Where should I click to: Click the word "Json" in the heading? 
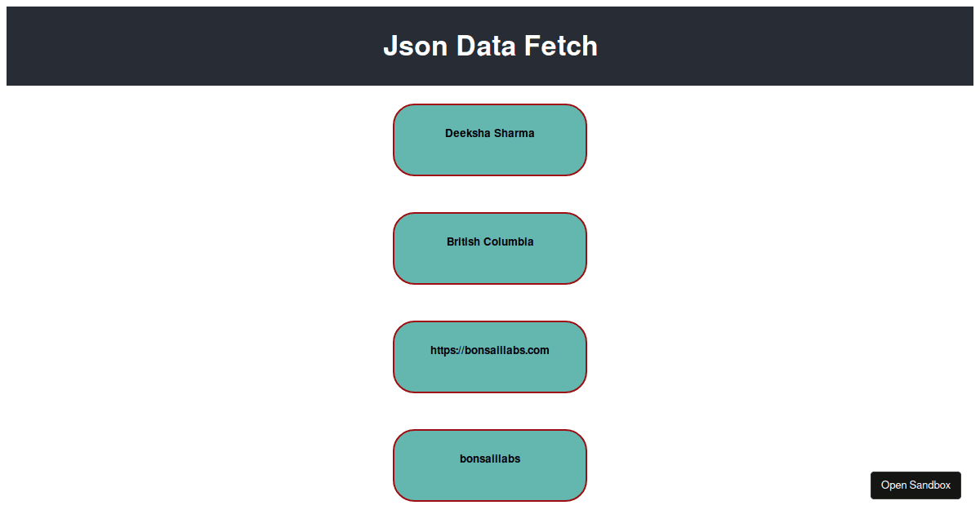(x=415, y=47)
